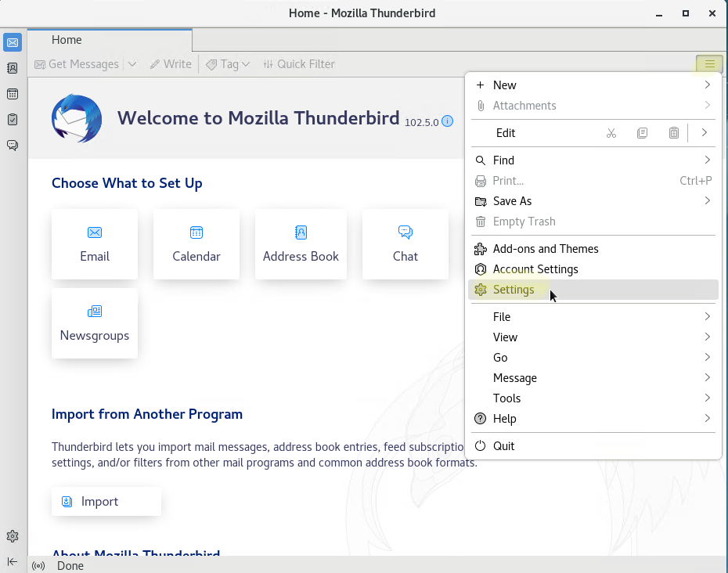
Task: Open the Save As submenu
Action: click(593, 201)
